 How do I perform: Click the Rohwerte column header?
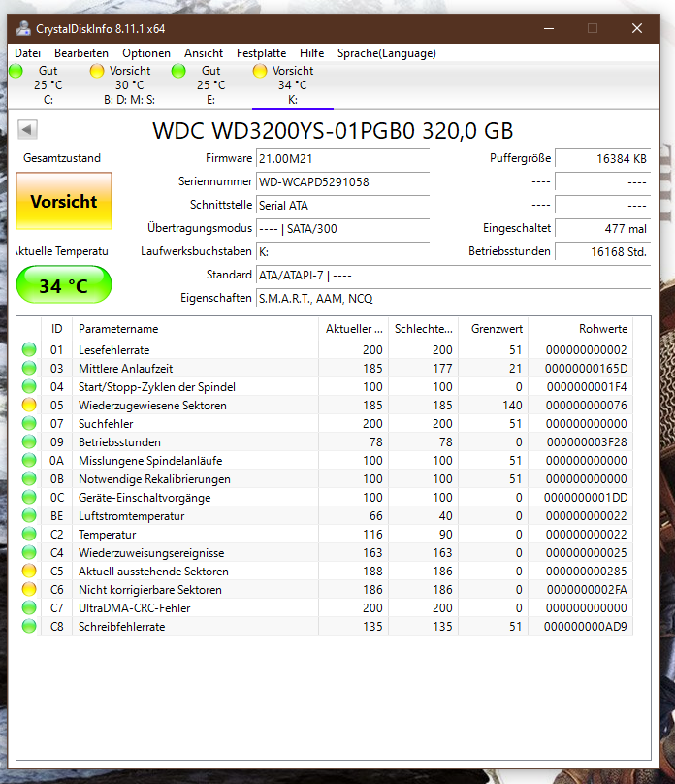click(x=581, y=329)
